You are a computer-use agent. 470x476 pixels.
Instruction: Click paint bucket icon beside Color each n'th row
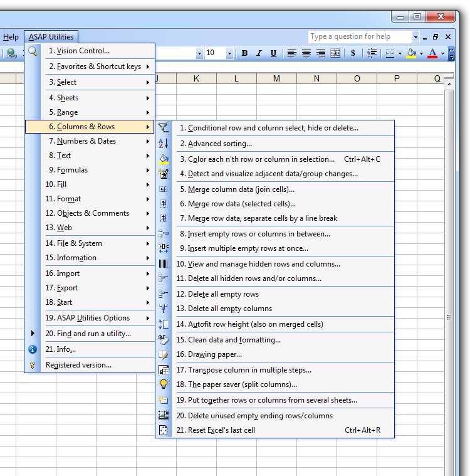(163, 159)
